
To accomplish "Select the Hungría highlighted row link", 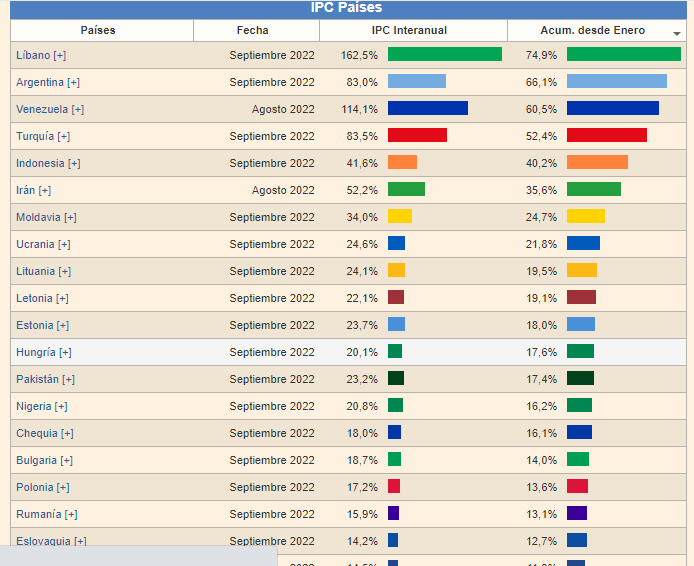I will 36,352.
